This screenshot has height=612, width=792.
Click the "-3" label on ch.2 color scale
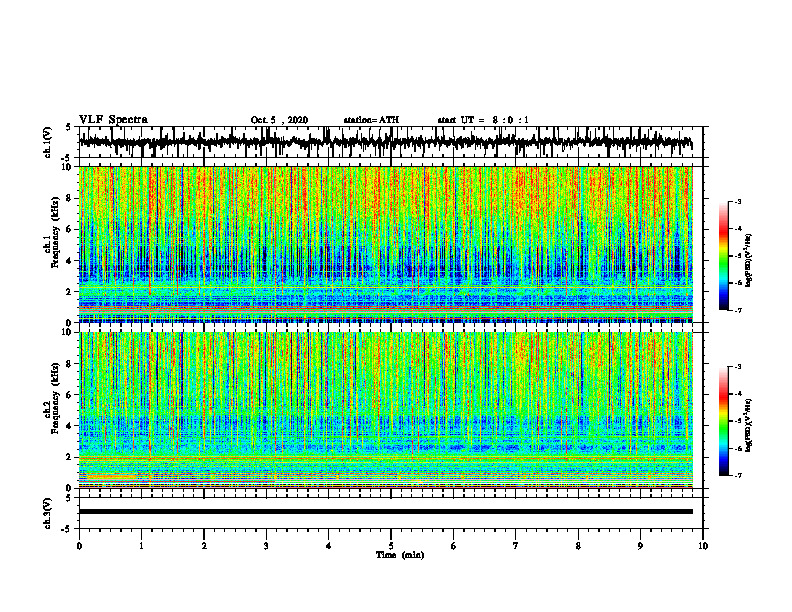coord(738,367)
